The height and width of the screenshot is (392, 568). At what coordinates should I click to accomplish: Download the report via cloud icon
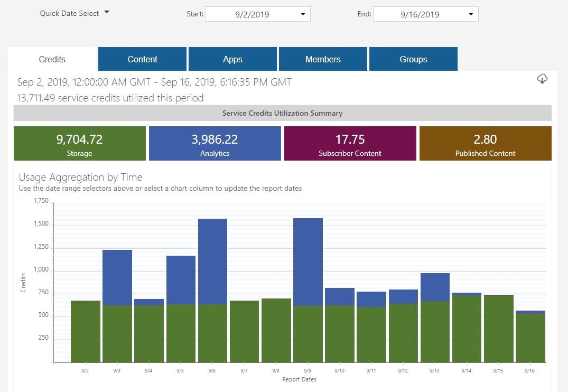click(x=542, y=79)
